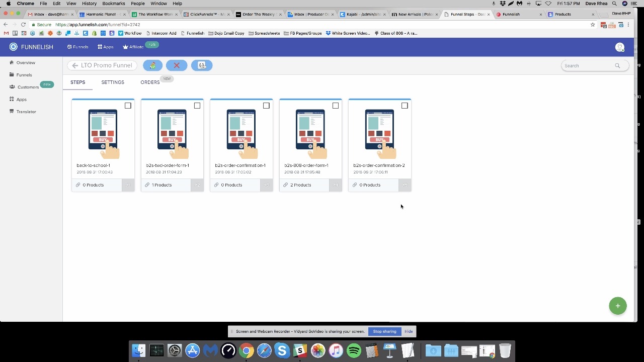Viewport: 644px width, 362px height.
Task: Select the b2s-two-order-form-1 checkbox
Action: 197,106
